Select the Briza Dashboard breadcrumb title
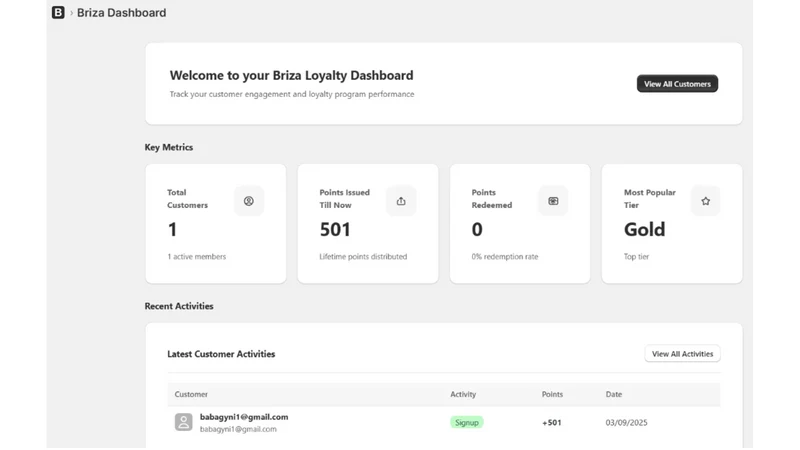This screenshot has width=800, height=450. [x=121, y=13]
